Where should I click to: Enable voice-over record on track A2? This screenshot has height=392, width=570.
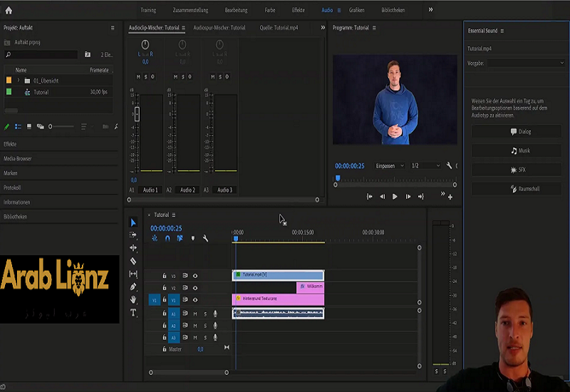pyautogui.click(x=215, y=326)
